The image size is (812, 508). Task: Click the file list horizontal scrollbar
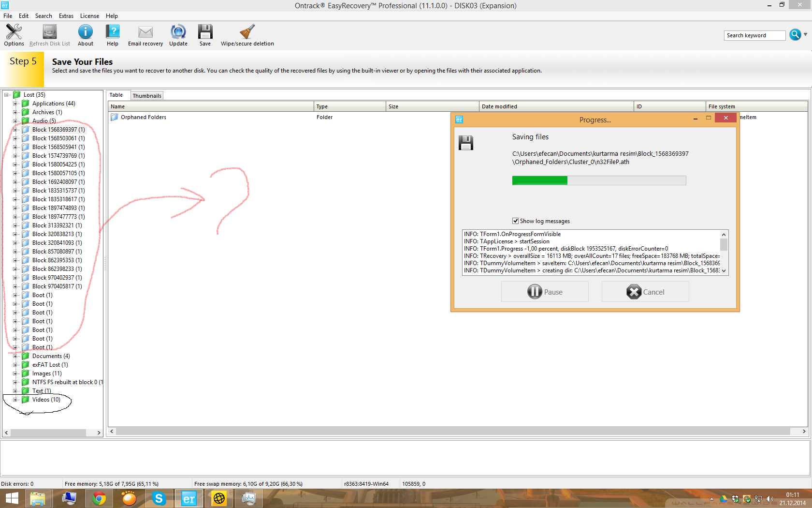point(458,431)
